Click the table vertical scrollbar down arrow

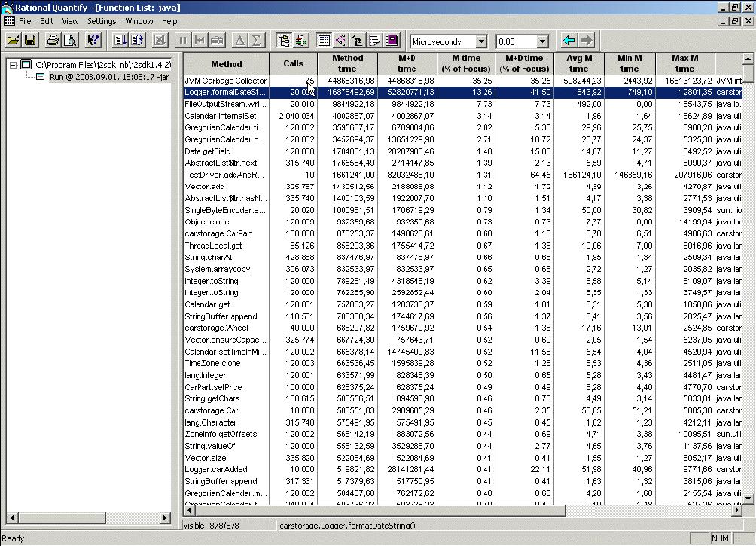click(x=748, y=499)
